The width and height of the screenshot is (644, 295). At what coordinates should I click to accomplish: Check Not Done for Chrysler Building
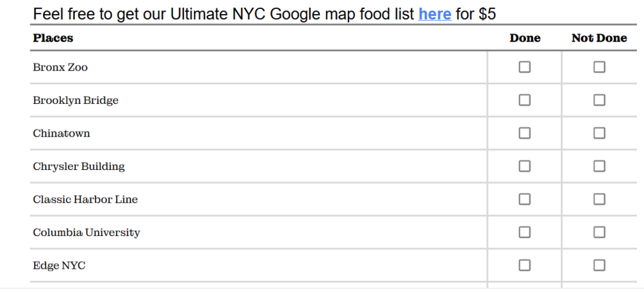click(x=599, y=166)
